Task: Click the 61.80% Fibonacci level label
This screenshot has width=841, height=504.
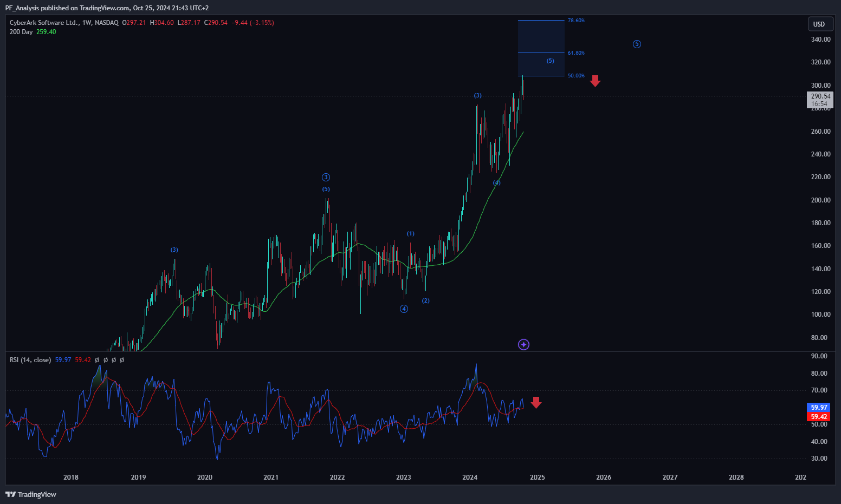Action: coord(576,53)
